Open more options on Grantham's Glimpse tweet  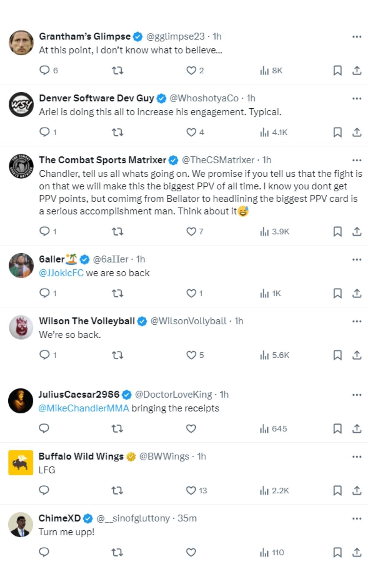357,36
